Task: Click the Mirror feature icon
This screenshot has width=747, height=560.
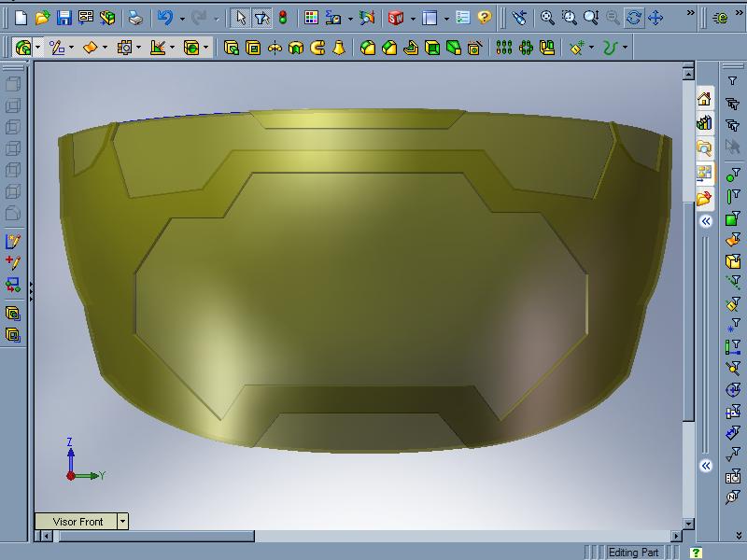Action: pyautogui.click(x=547, y=48)
